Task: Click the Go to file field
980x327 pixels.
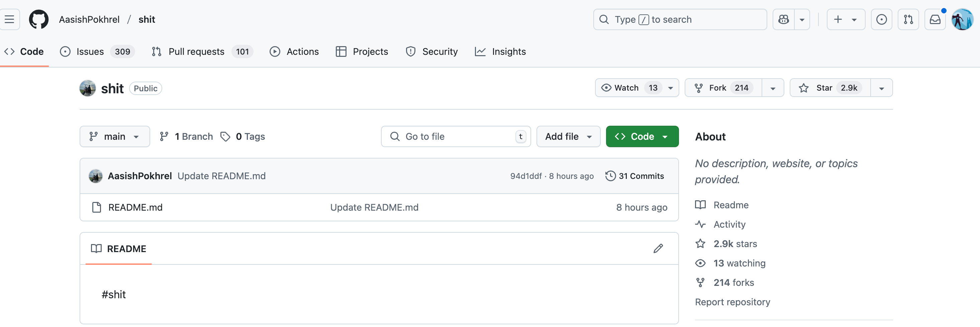Action: 455,136
